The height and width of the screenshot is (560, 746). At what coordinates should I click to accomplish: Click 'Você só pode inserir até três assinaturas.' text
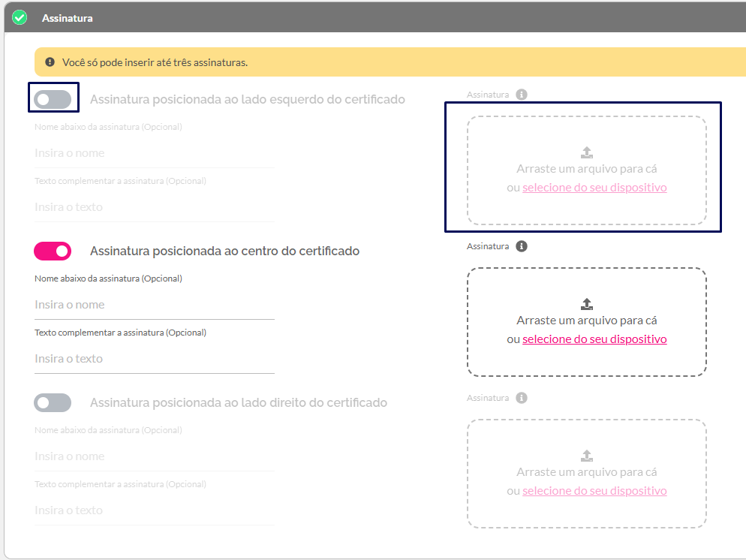pos(155,62)
